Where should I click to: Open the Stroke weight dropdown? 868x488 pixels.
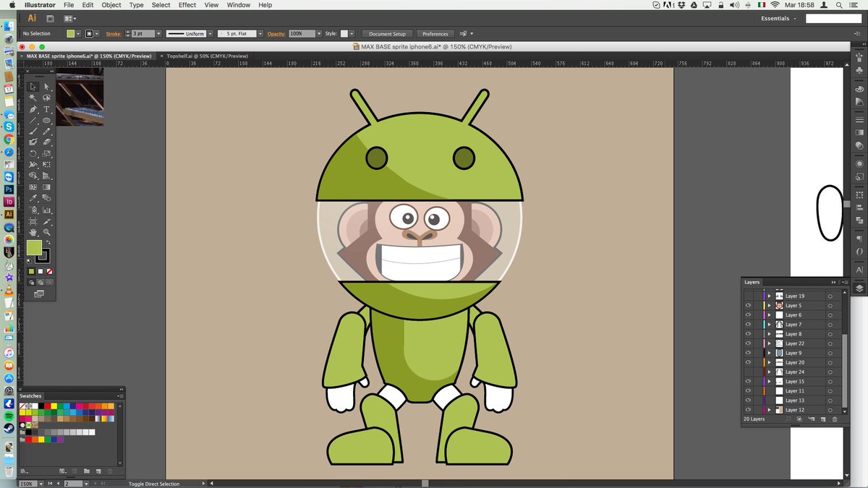[158, 33]
